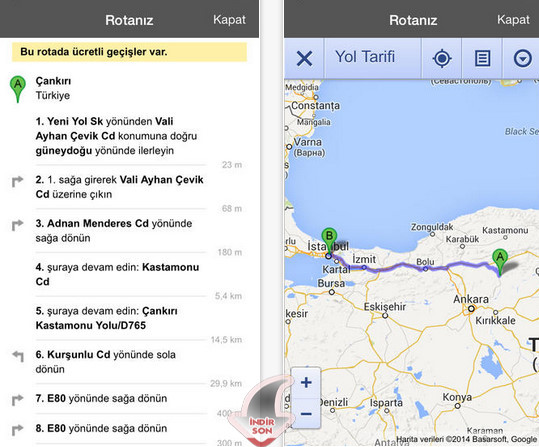Image resolution: width=539 pixels, height=447 pixels.
Task: Center map with the my-location target icon
Action: point(442,58)
